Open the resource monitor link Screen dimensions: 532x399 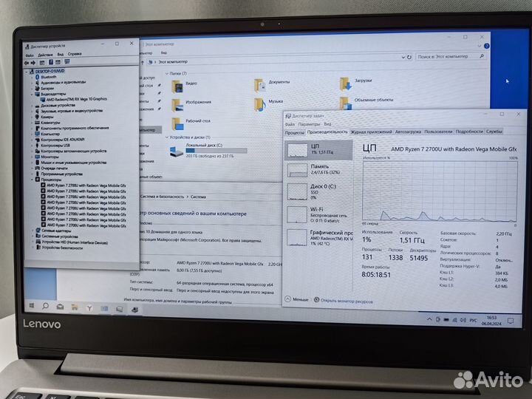pos(344,301)
